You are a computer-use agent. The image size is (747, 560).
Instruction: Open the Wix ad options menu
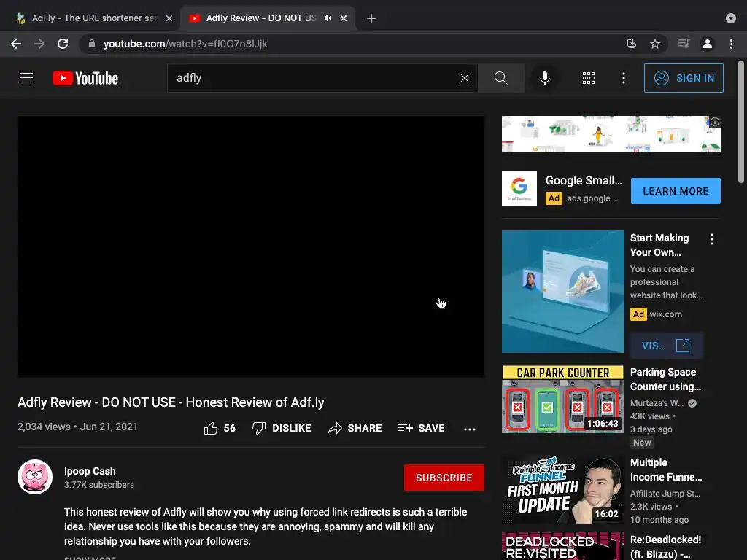coord(712,239)
